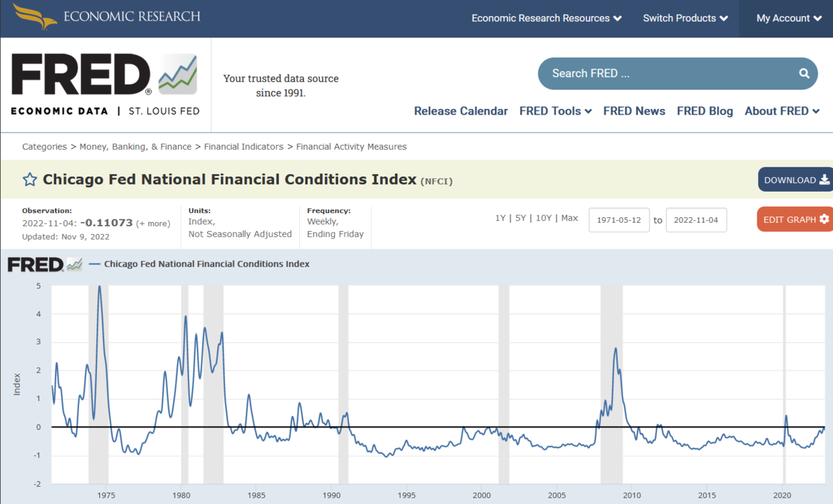This screenshot has height=504, width=833.
Task: Open the Switch Products dropdown
Action: pyautogui.click(x=685, y=18)
